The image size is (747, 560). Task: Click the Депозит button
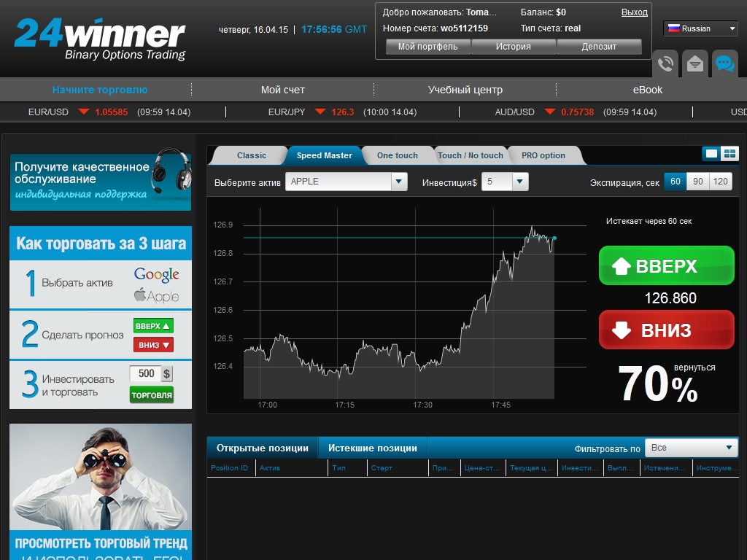[x=599, y=47]
